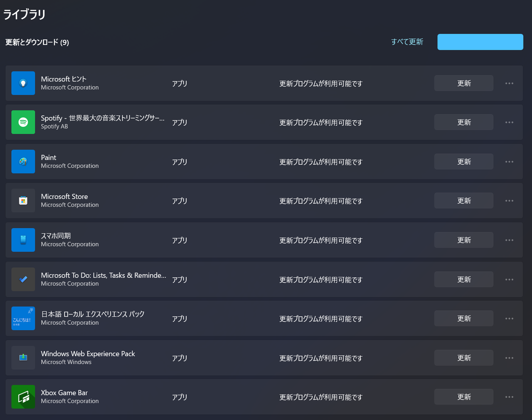Click the スマホ同期 app name

pyautogui.click(x=56, y=236)
